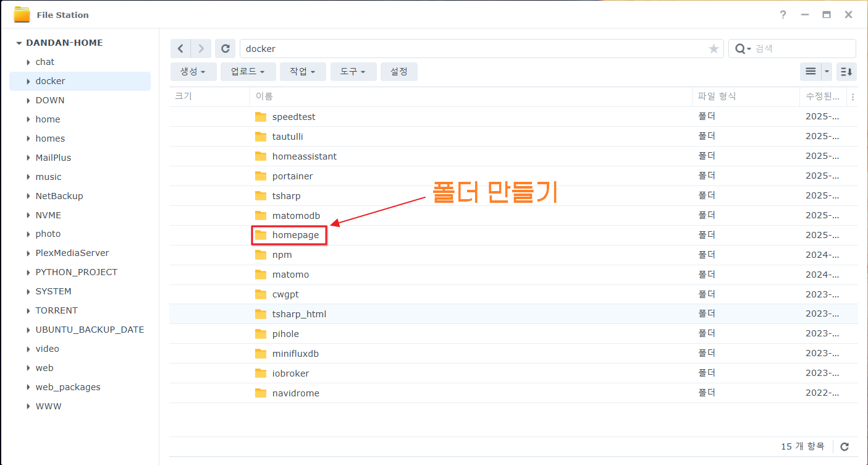Switch to list view mode icon

pyautogui.click(x=811, y=72)
